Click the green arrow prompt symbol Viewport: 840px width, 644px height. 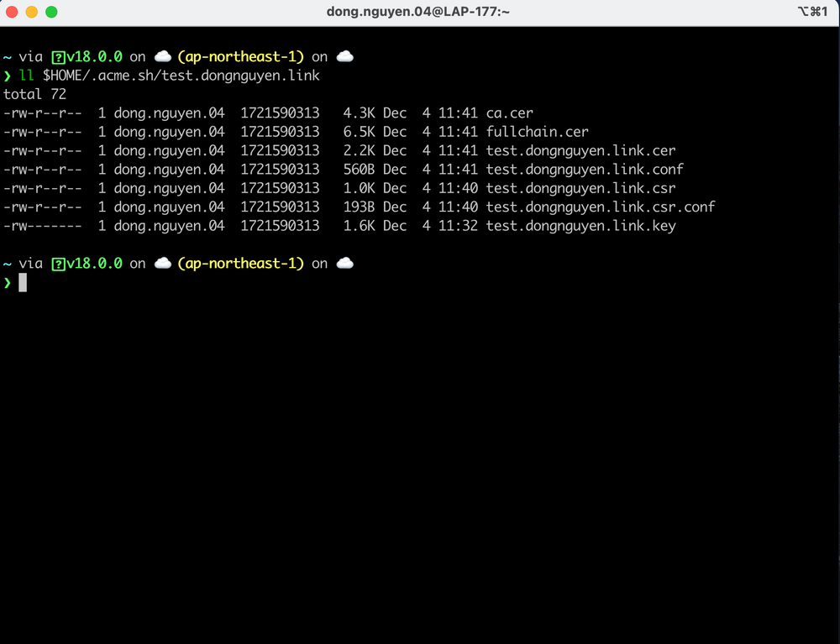(x=7, y=75)
